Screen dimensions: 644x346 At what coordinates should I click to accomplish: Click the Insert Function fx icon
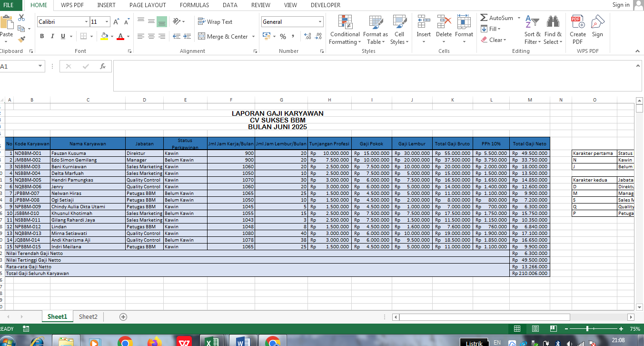[102, 66]
